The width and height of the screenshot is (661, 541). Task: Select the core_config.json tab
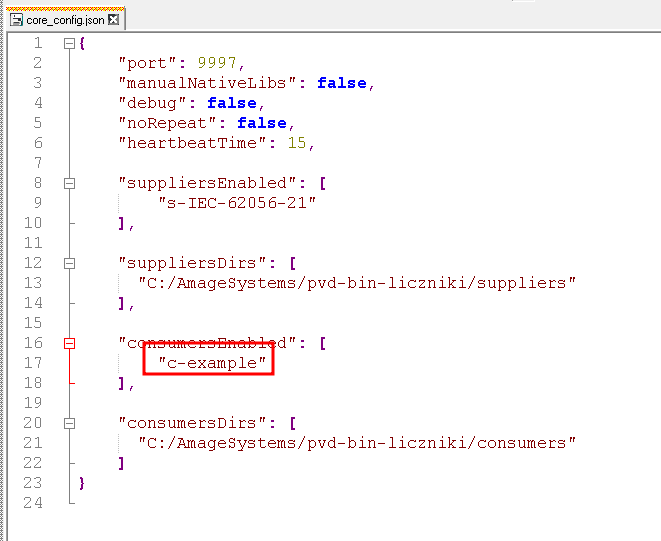(64, 19)
